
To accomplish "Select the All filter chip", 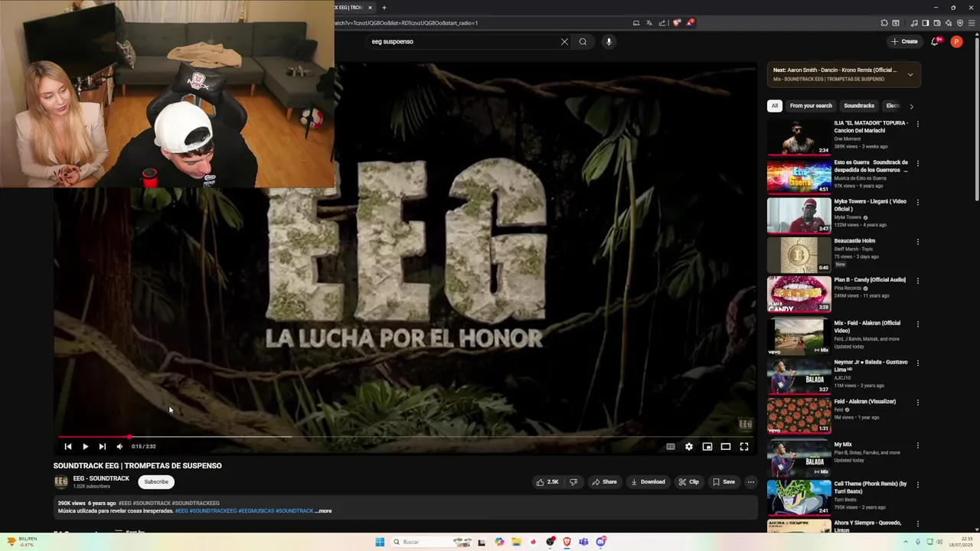I will [775, 106].
